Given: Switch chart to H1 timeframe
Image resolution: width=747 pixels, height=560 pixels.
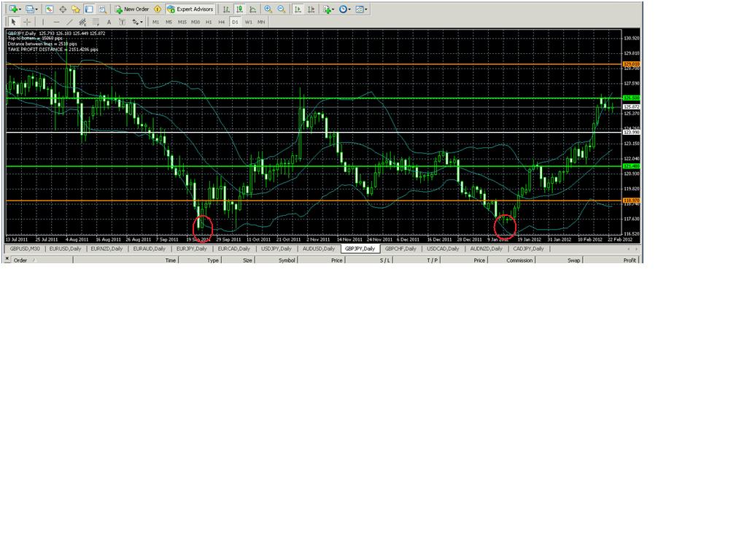Looking at the screenshot, I should coord(209,22).
